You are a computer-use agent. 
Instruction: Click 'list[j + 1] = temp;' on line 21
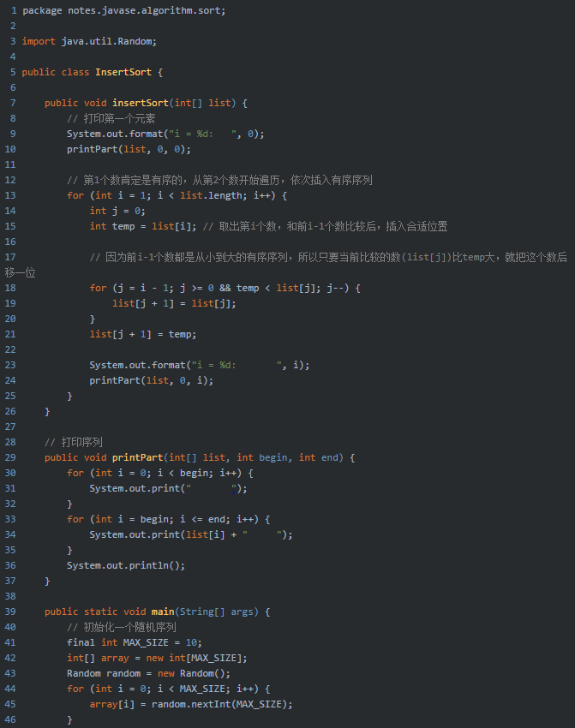[x=143, y=334]
